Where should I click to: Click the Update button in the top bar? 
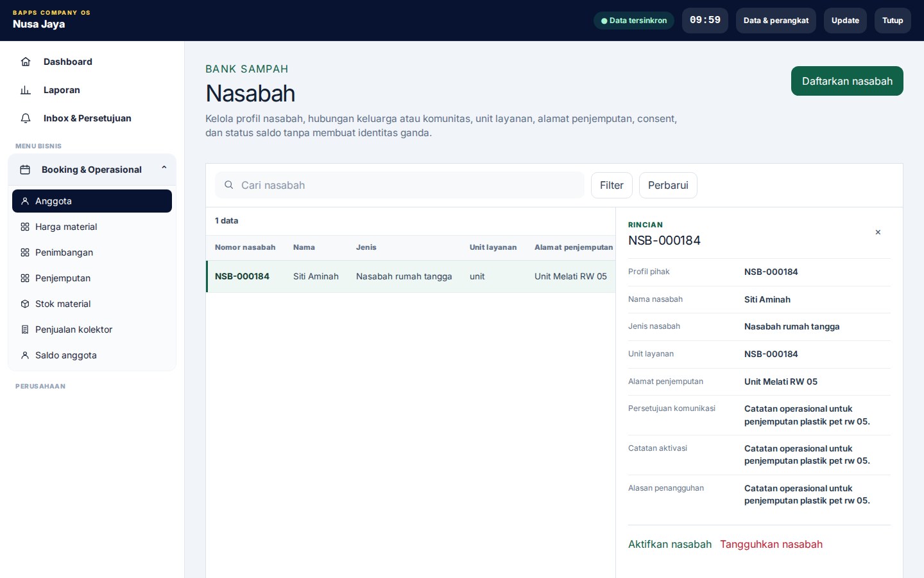pyautogui.click(x=845, y=21)
